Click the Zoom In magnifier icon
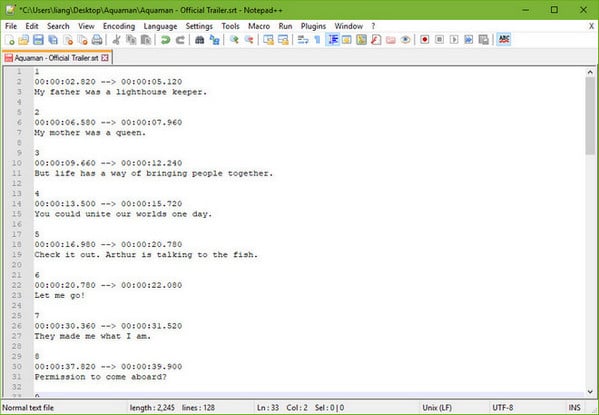 pyautogui.click(x=234, y=40)
